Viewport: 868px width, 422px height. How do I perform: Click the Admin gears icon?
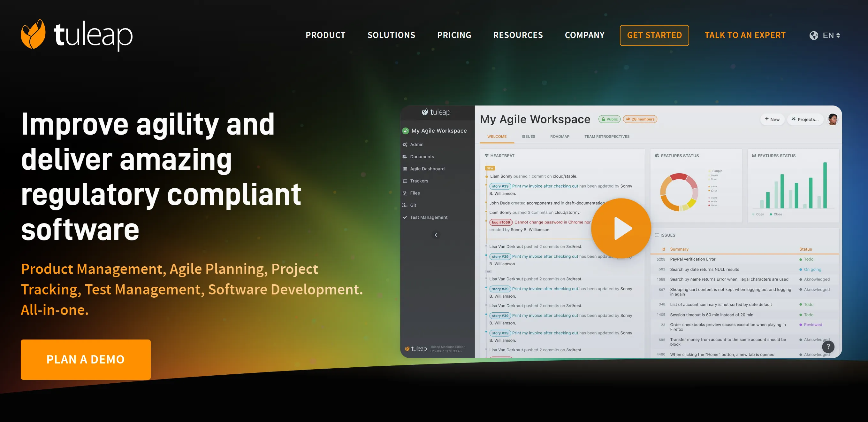[x=405, y=145]
